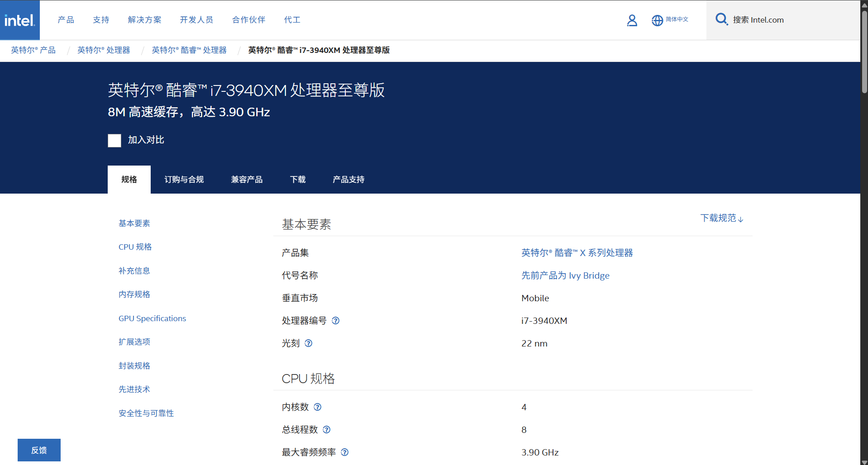Jump to 基本要素 in sidebar

point(134,223)
